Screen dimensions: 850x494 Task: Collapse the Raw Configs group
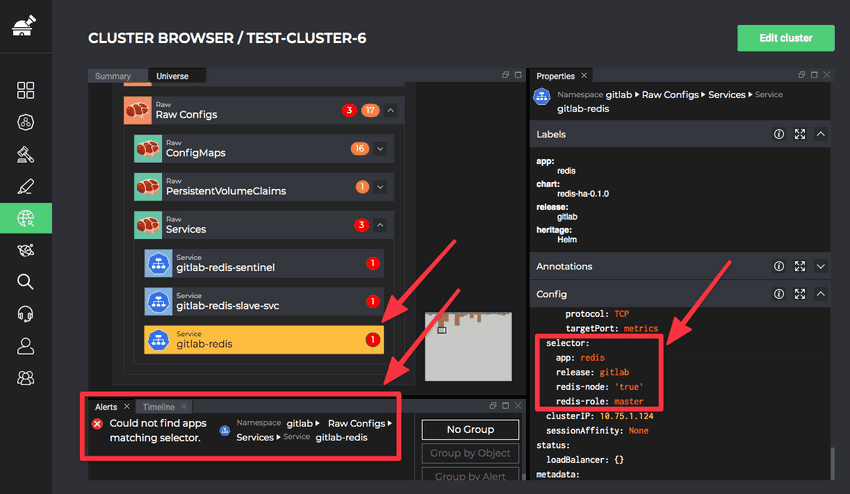point(390,110)
